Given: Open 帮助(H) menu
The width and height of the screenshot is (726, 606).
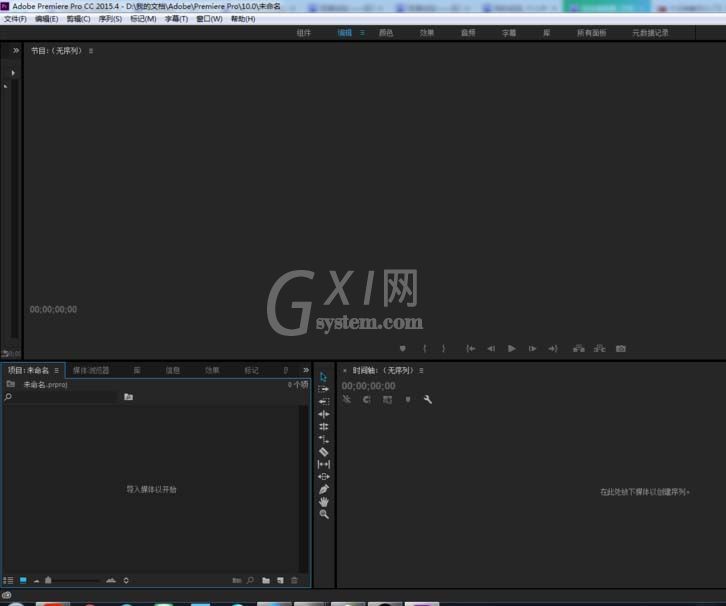Looking at the screenshot, I should click(x=243, y=19).
